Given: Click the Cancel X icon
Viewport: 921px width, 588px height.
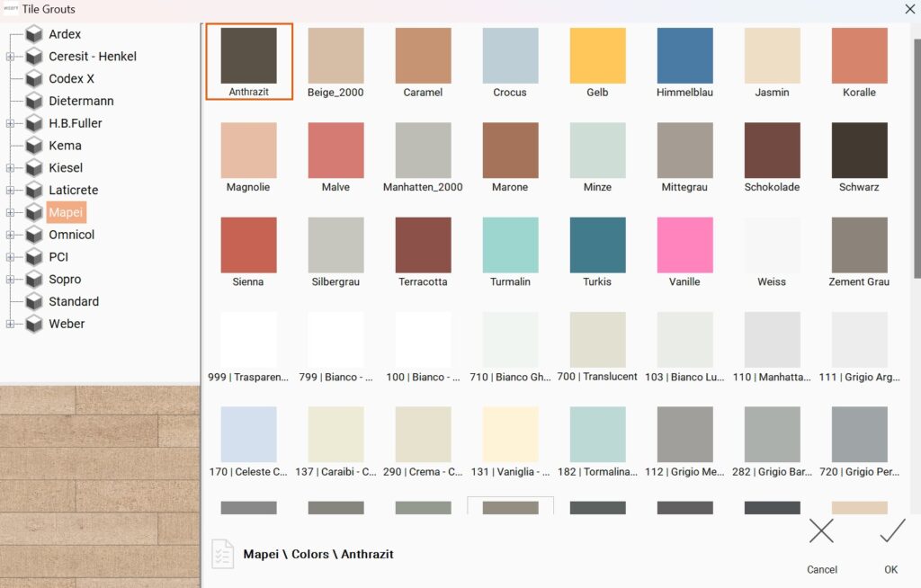Looking at the screenshot, I should click(x=821, y=531).
